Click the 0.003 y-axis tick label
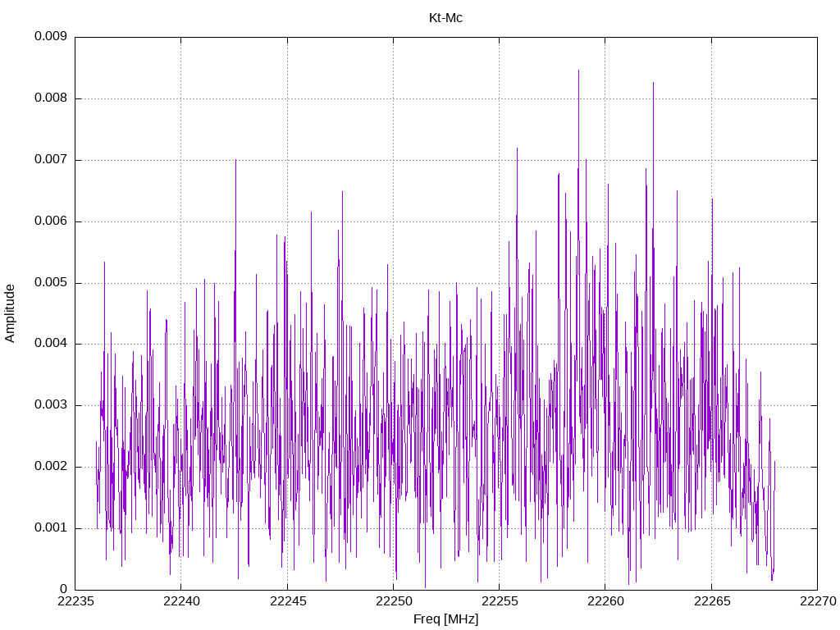The height and width of the screenshot is (630, 840). point(51,405)
